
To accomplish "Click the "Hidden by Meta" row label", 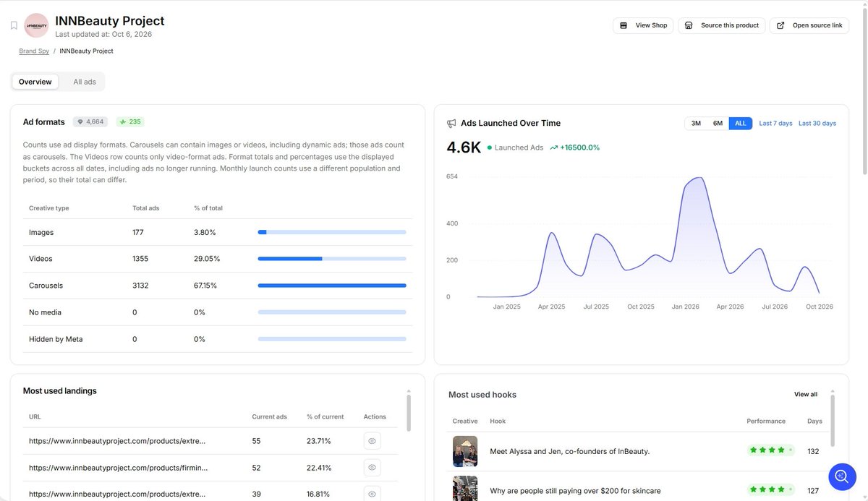I will (56, 339).
